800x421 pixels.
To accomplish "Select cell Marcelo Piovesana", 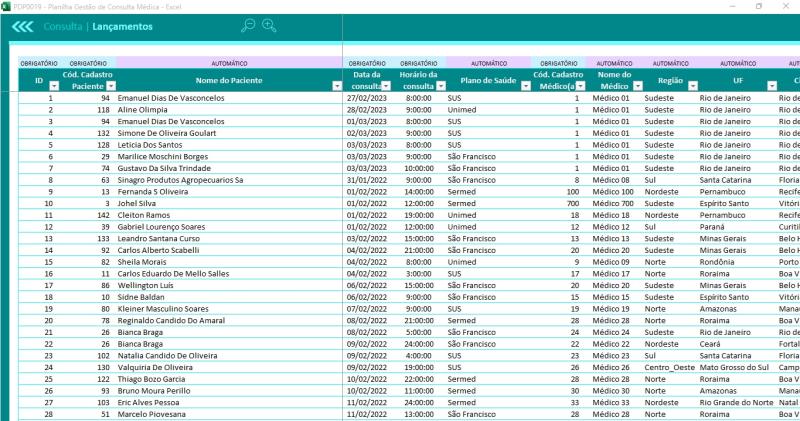I will pyautogui.click(x=229, y=414).
